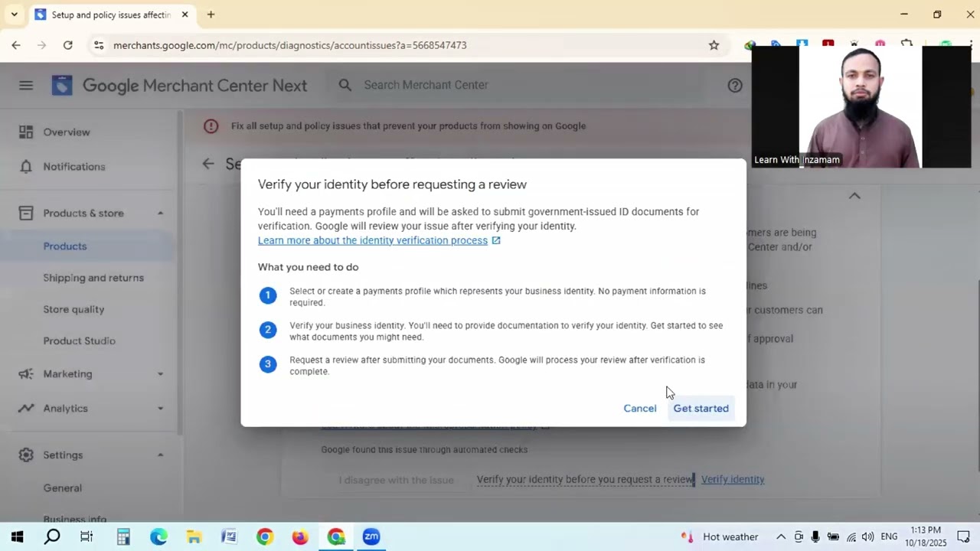Click the step 2 verify business identity text
This screenshot has height=551, width=980.
tap(506, 331)
